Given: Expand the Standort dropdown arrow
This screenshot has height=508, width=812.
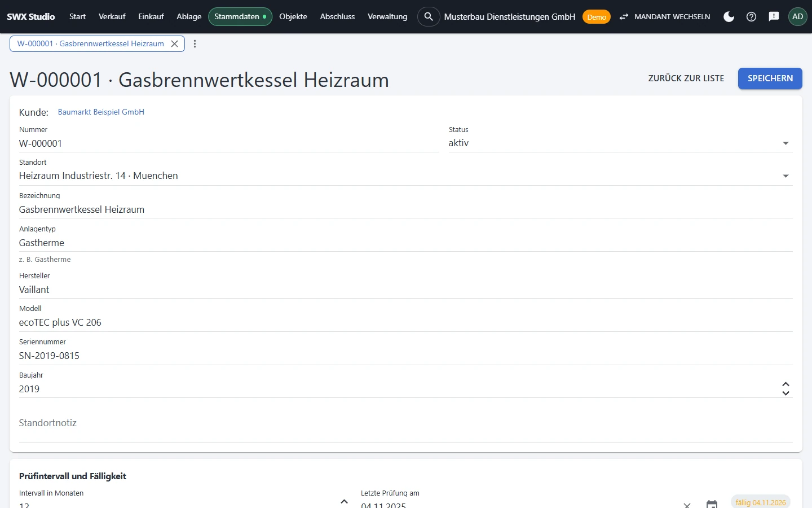Looking at the screenshot, I should [785, 176].
